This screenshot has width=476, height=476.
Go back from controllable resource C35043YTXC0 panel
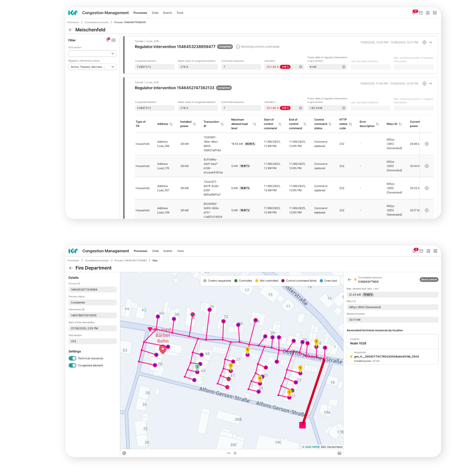click(350, 280)
